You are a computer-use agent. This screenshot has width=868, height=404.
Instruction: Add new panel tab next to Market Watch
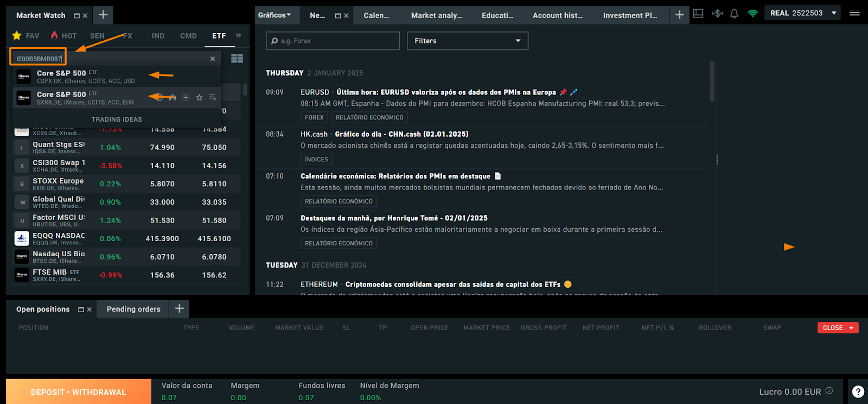click(x=103, y=15)
